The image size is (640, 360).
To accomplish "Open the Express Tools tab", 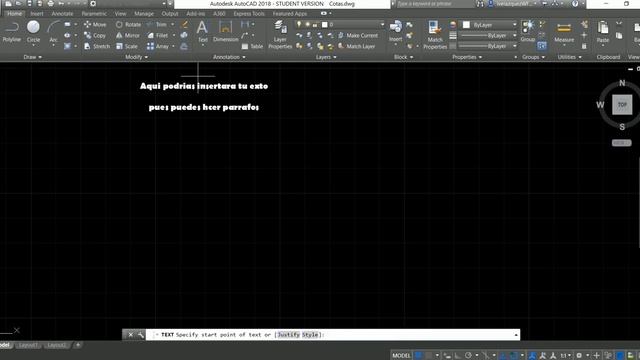I will point(249,13).
